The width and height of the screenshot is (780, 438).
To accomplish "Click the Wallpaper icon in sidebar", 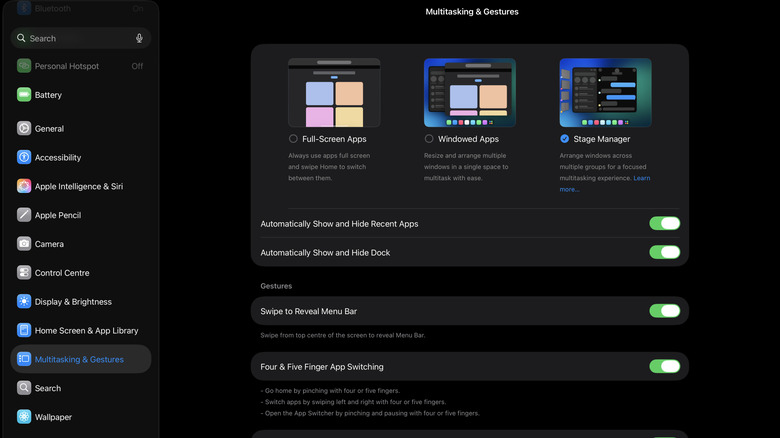I will [24, 417].
